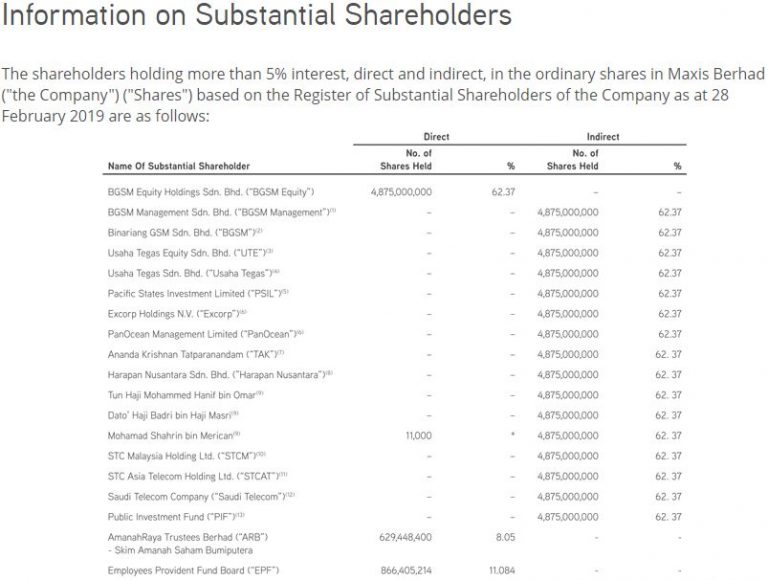Click the Indirect column group header

[x=603, y=137]
